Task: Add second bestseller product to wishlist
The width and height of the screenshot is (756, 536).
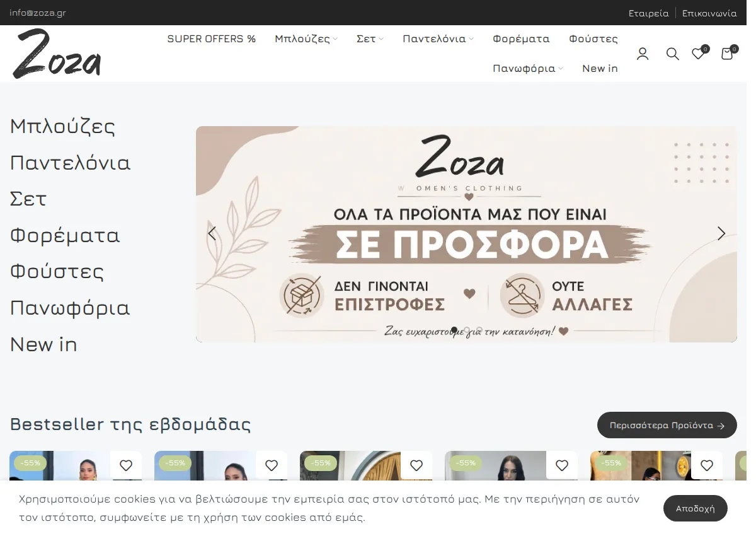Action: [x=272, y=465]
